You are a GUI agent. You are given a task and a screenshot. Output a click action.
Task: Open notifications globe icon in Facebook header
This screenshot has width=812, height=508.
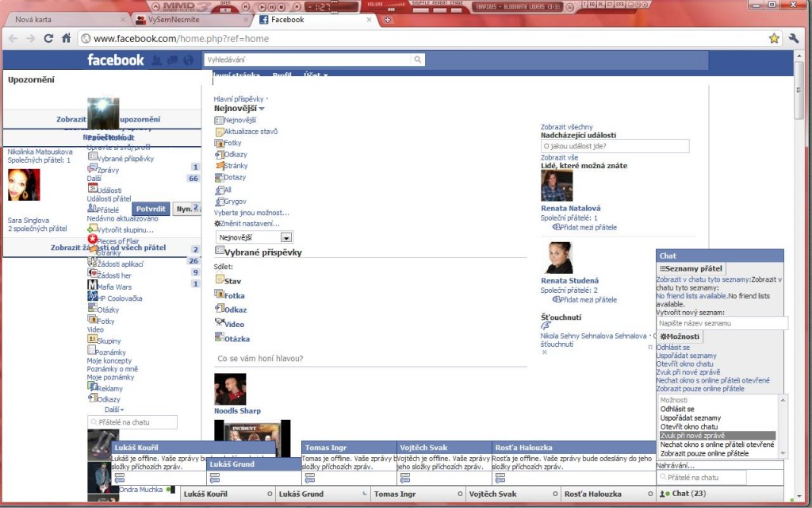(x=189, y=60)
